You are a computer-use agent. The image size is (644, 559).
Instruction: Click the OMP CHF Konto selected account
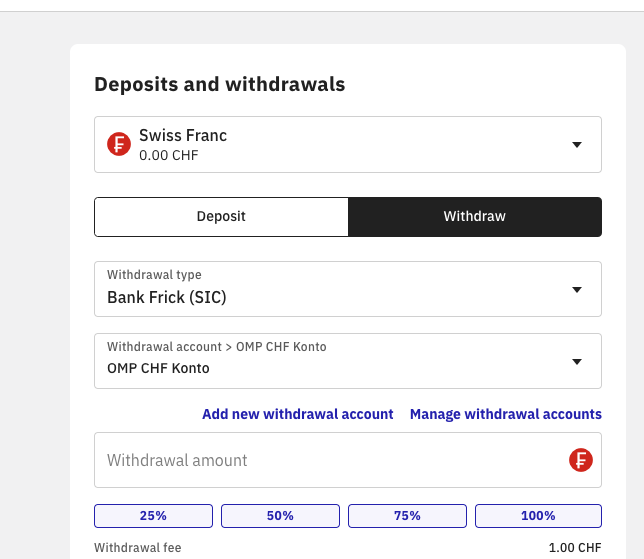click(x=158, y=368)
